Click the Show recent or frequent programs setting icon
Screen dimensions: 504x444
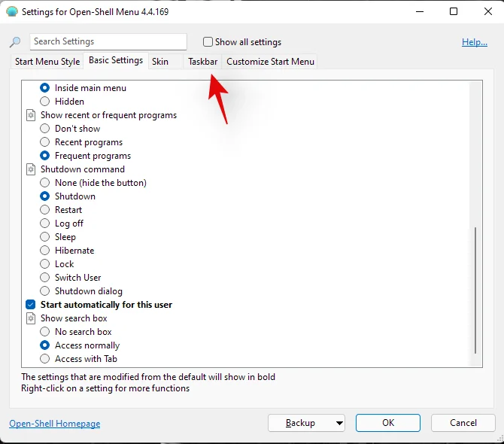[31, 115]
